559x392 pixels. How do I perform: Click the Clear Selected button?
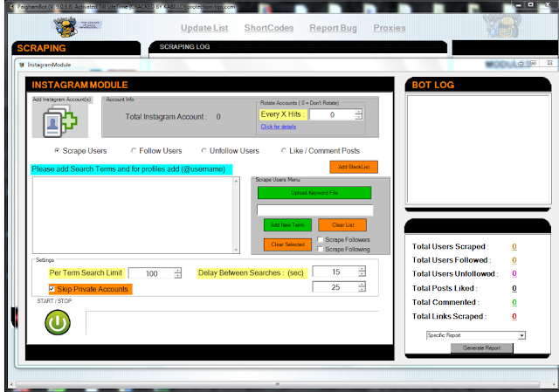pyautogui.click(x=287, y=244)
